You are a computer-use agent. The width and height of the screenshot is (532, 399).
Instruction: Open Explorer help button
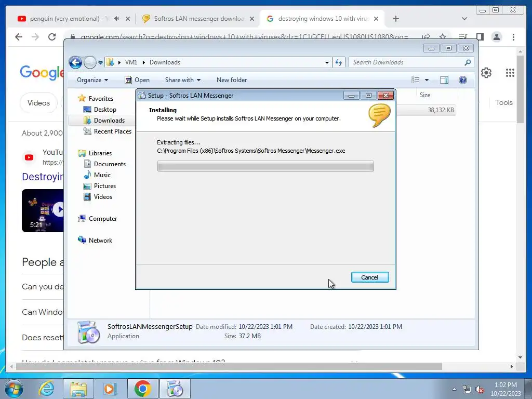(463, 80)
